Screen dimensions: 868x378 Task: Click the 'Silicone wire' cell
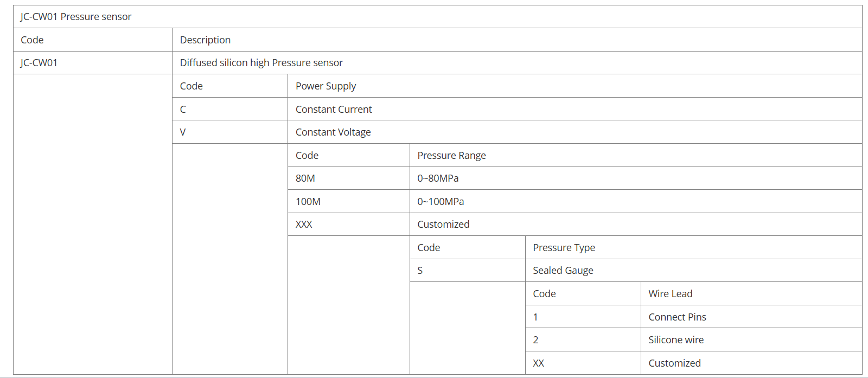pos(676,340)
